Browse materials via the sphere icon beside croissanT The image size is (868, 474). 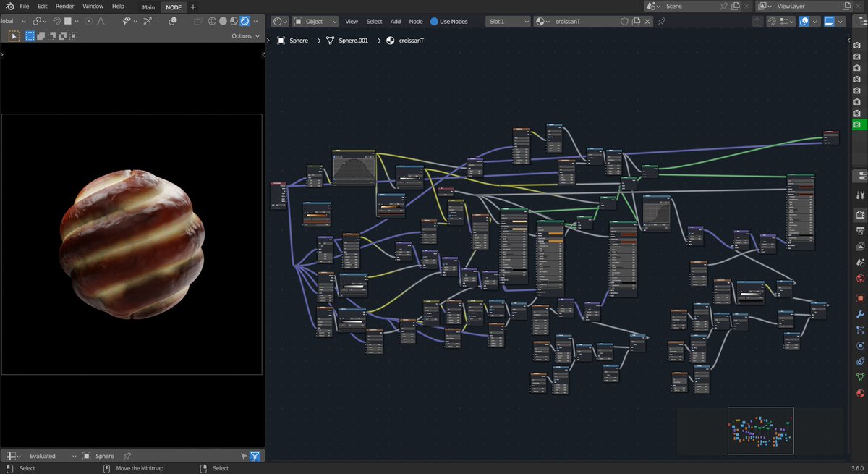pos(543,22)
